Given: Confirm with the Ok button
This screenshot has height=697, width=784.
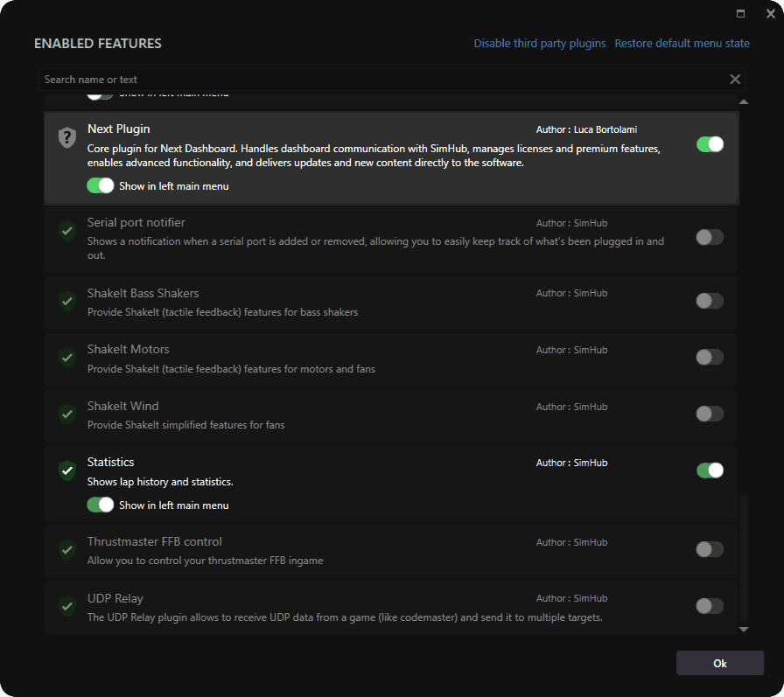Looking at the screenshot, I should click(720, 663).
